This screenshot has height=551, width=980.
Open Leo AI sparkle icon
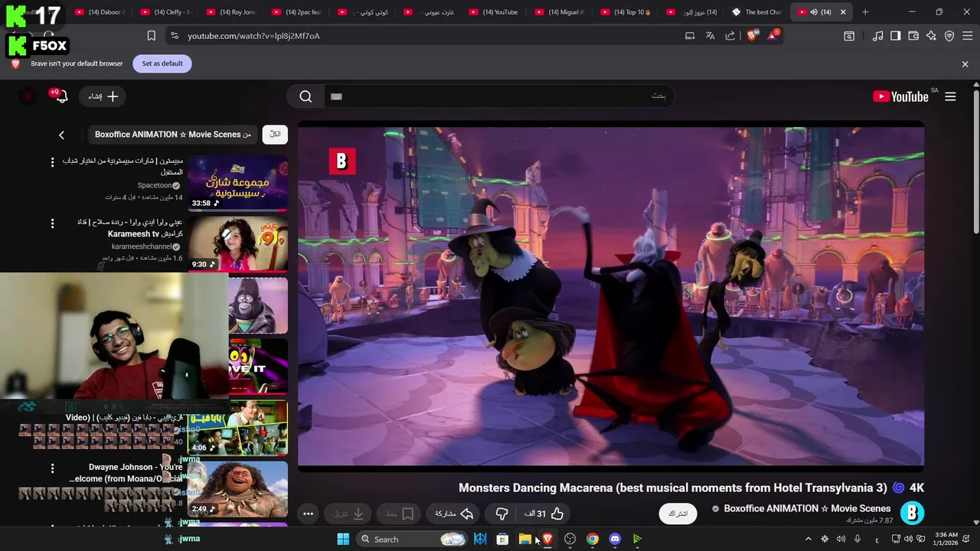pyautogui.click(x=931, y=36)
